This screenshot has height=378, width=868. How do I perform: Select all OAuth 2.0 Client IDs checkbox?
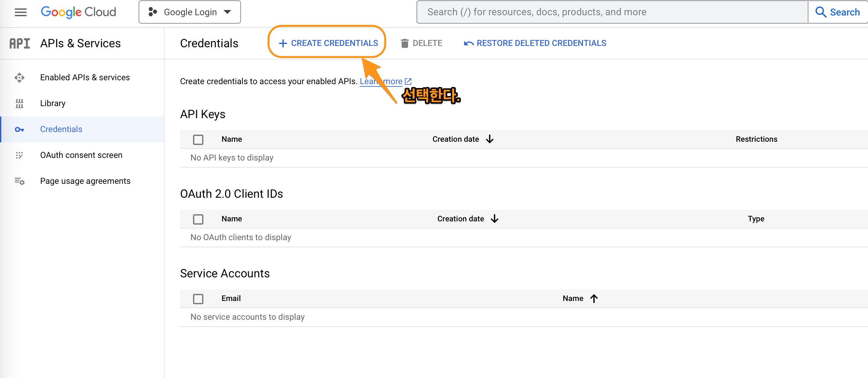pos(198,219)
